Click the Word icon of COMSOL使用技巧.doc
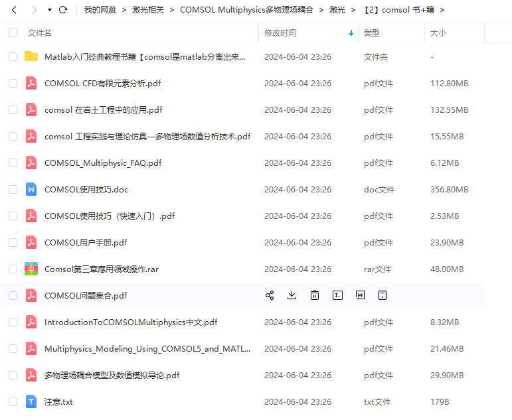The height and width of the screenshot is (420, 512). tap(31, 189)
